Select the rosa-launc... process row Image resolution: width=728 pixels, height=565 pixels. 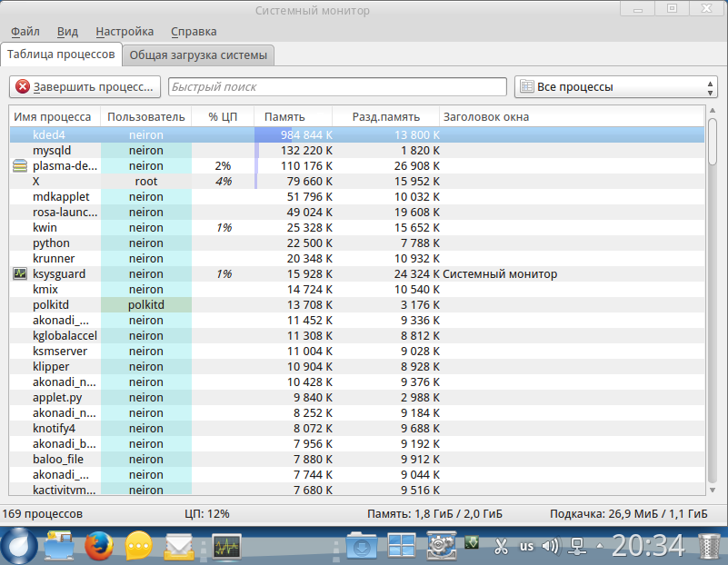pos(356,212)
